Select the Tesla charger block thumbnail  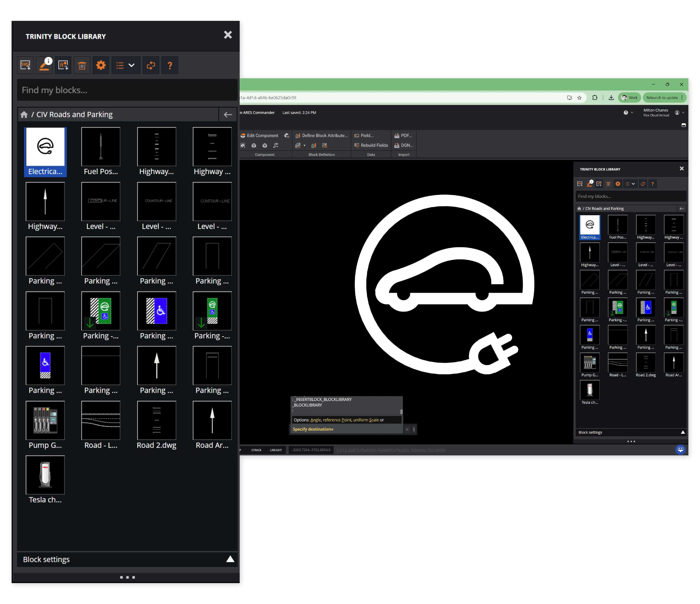point(45,475)
